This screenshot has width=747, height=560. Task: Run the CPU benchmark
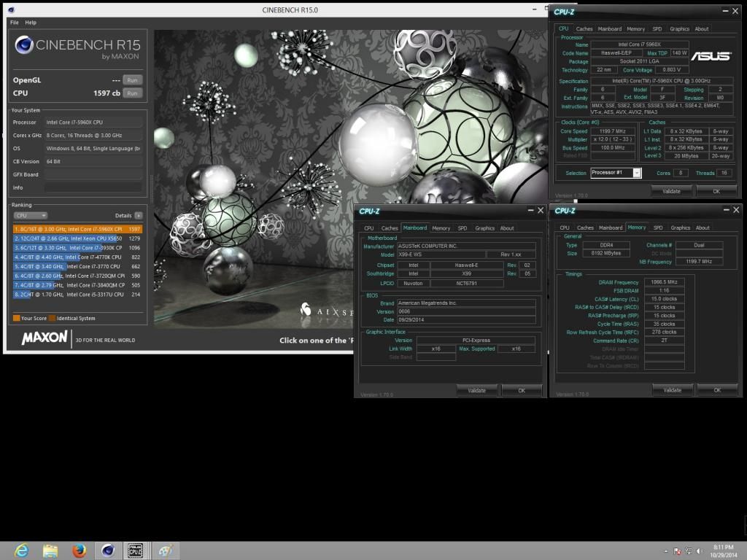click(x=133, y=93)
